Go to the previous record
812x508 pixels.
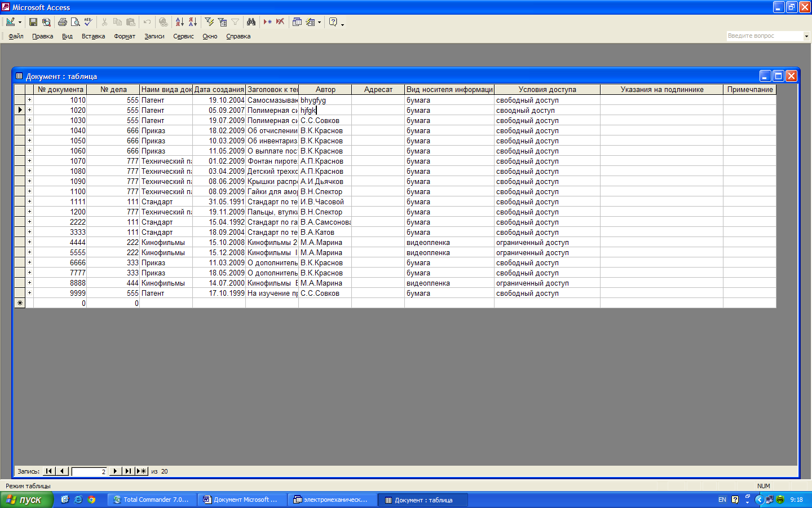(63, 471)
